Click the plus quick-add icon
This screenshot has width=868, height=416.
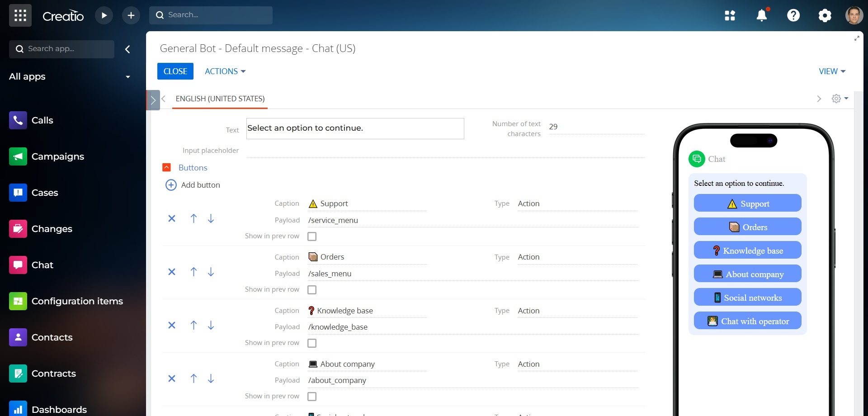click(131, 15)
